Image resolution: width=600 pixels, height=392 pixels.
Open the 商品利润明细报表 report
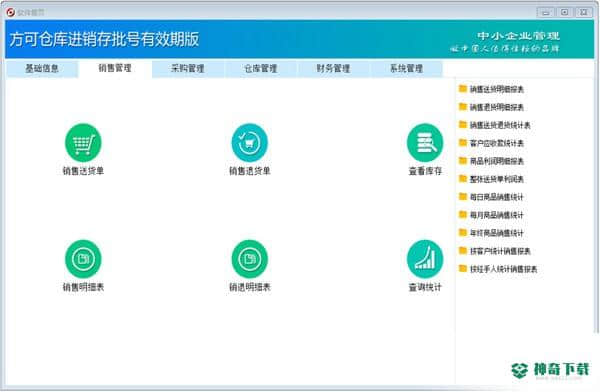496,161
